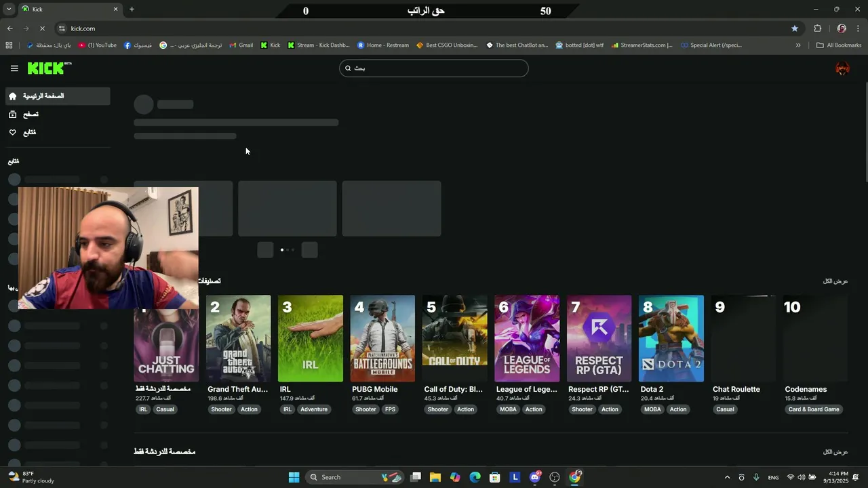This screenshot has width=868, height=488.
Task: Open the Dota 2 category card
Action: coord(671,338)
